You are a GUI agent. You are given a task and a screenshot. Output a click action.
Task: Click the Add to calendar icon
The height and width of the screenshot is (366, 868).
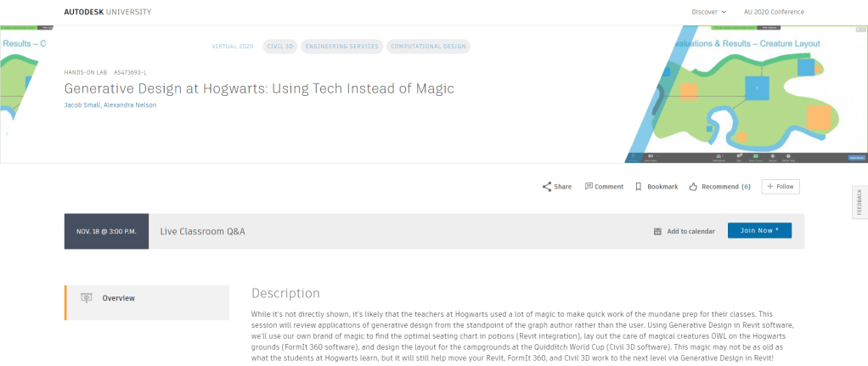(x=657, y=231)
